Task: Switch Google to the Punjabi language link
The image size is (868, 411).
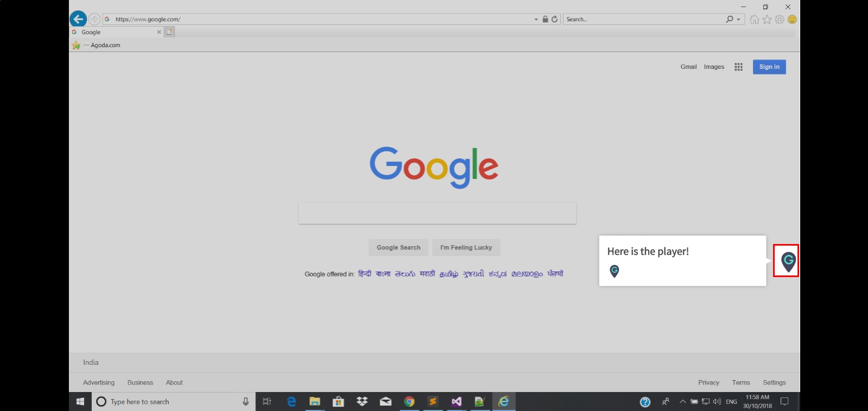Action: click(x=555, y=274)
